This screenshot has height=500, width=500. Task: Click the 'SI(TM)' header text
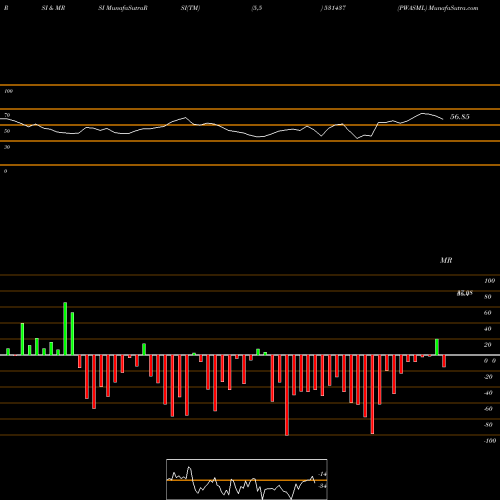(x=190, y=8)
